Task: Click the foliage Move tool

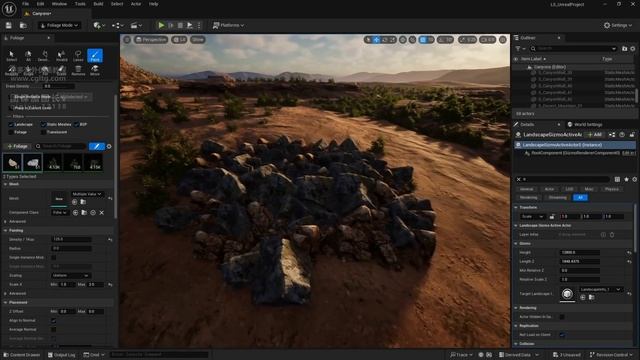Action: (95, 70)
